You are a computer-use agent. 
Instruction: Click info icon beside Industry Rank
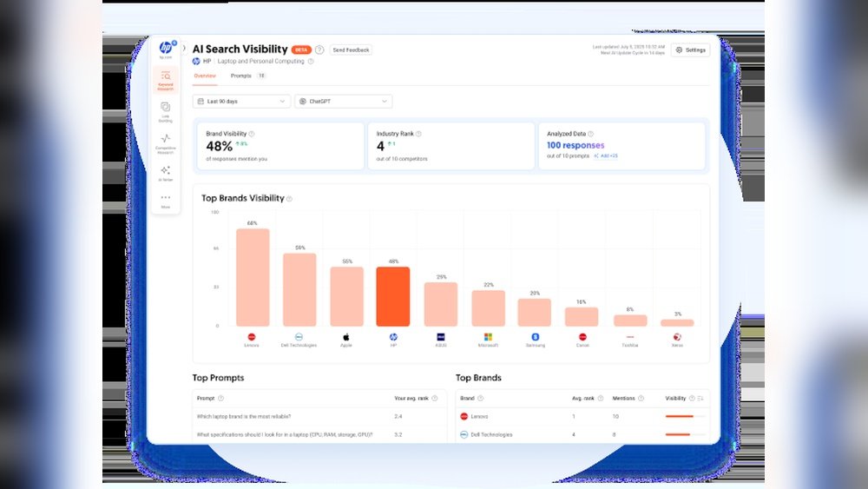pos(418,134)
